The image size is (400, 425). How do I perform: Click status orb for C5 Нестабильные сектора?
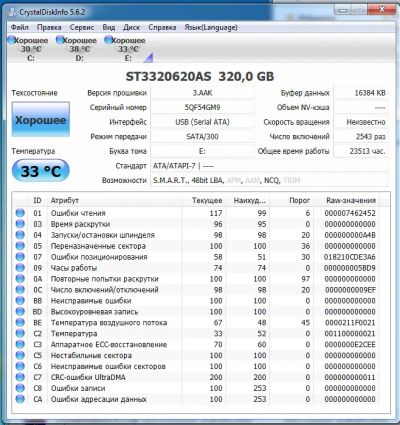tap(20, 355)
